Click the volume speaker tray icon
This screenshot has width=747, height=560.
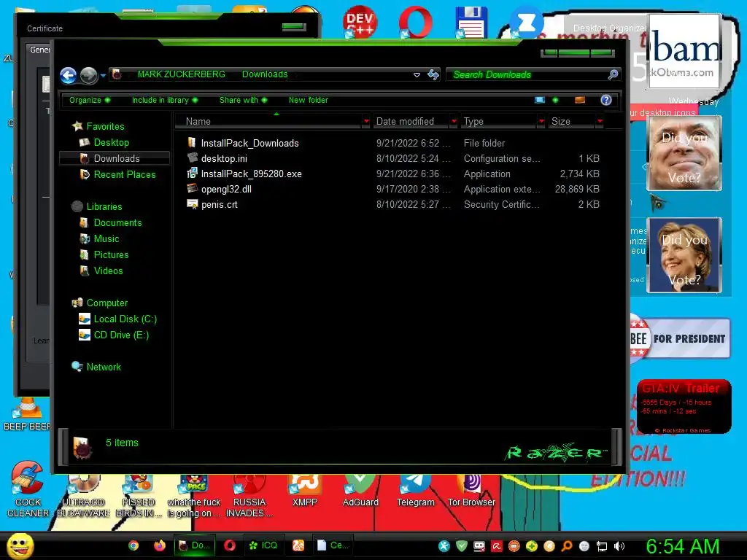point(619,546)
